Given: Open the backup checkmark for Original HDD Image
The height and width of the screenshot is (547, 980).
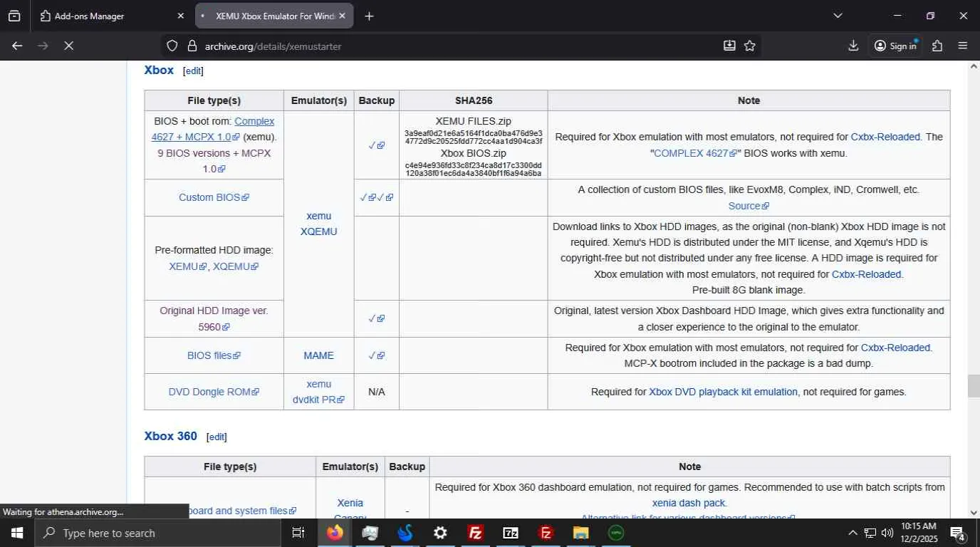Looking at the screenshot, I should pyautogui.click(x=376, y=318).
